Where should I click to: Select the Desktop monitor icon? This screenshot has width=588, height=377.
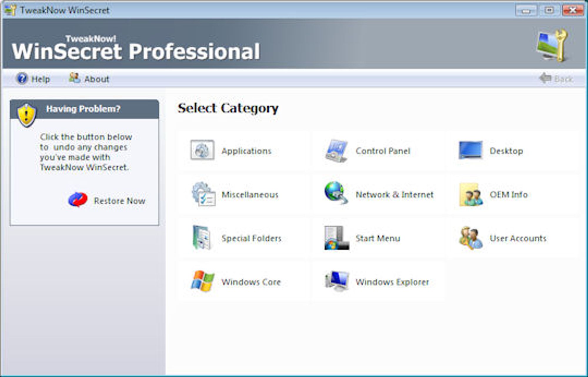pyautogui.click(x=470, y=150)
